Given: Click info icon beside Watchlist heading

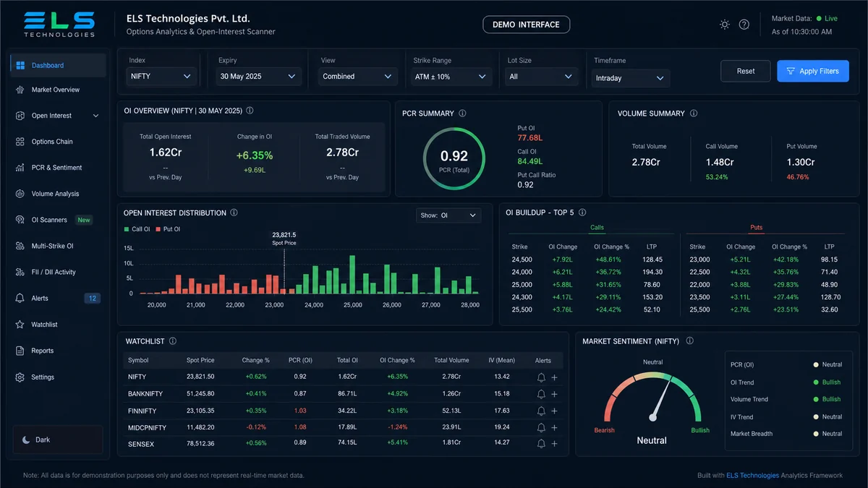Looking at the screenshot, I should [172, 341].
